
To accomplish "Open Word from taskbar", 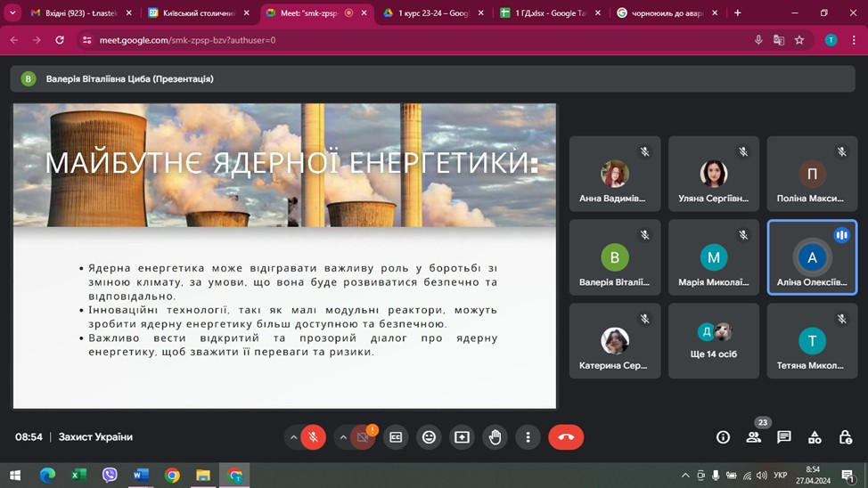I will point(141,476).
